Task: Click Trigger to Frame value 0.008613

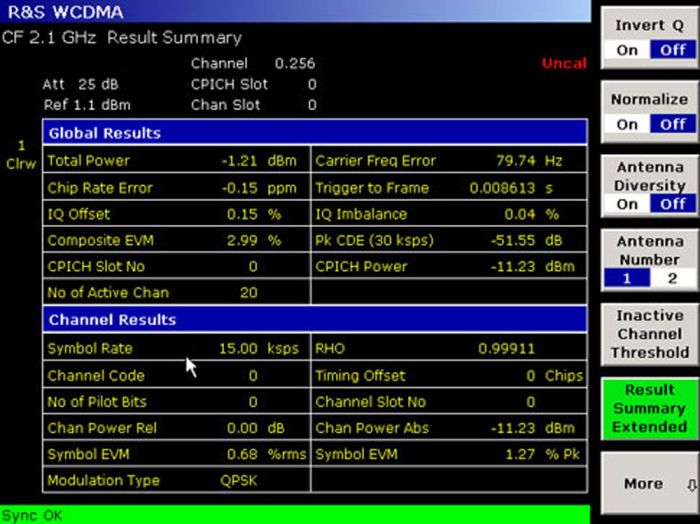Action: pos(502,188)
